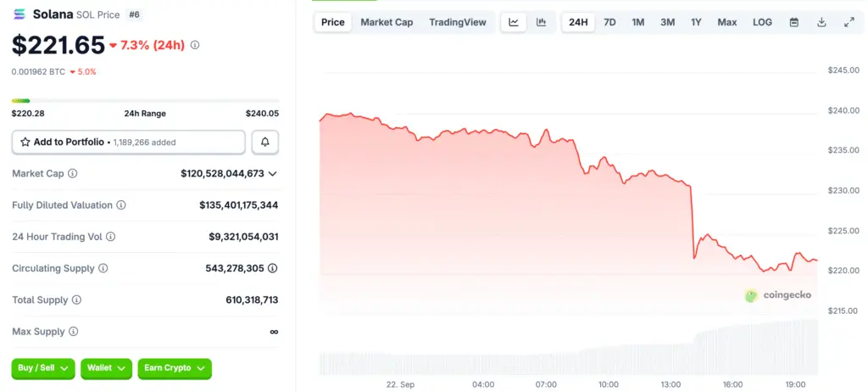
Task: Switch to the TradingView tab
Action: pyautogui.click(x=458, y=22)
